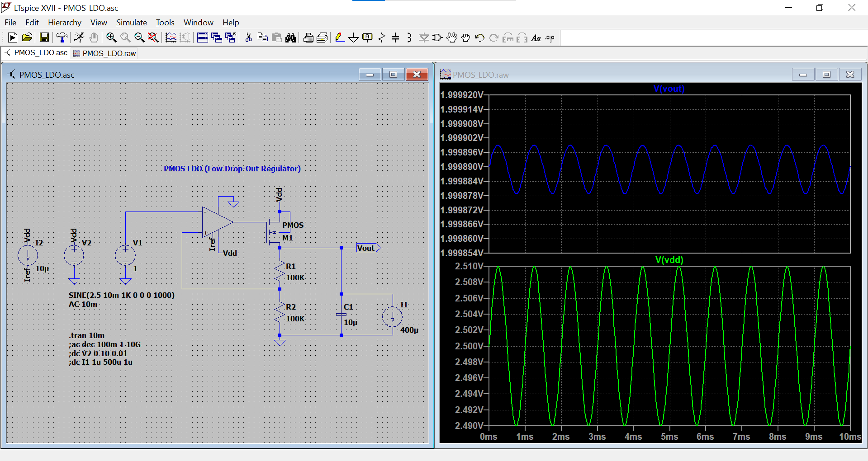Viewport: 868px width, 461px height.
Task: Select the V(vout) trace label
Action: (669, 89)
